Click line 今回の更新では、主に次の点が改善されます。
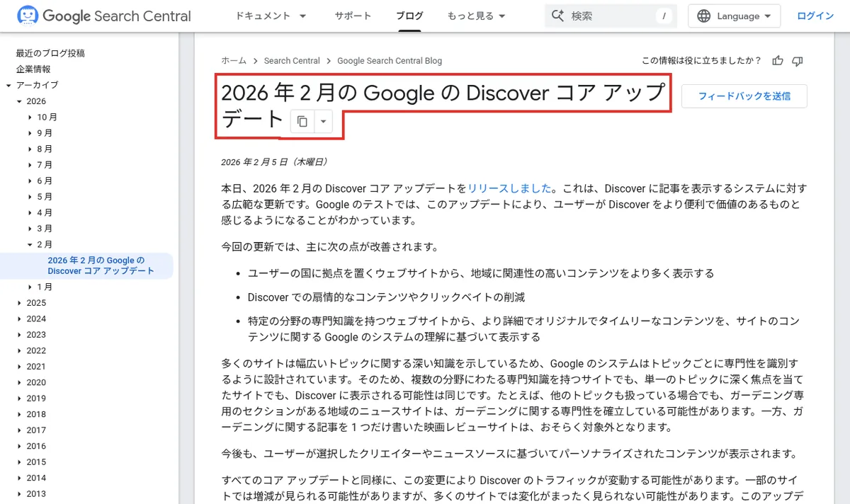Screen dimensions: 850x504 (330, 247)
